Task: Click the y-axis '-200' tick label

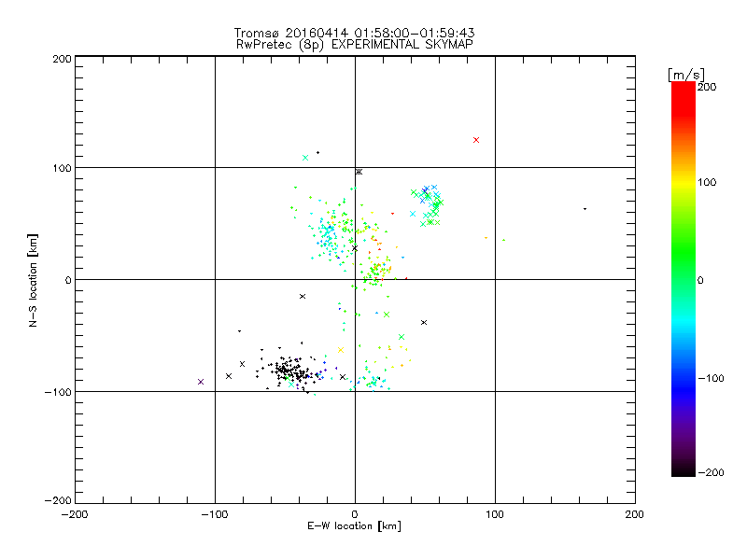Action: [x=58, y=500]
